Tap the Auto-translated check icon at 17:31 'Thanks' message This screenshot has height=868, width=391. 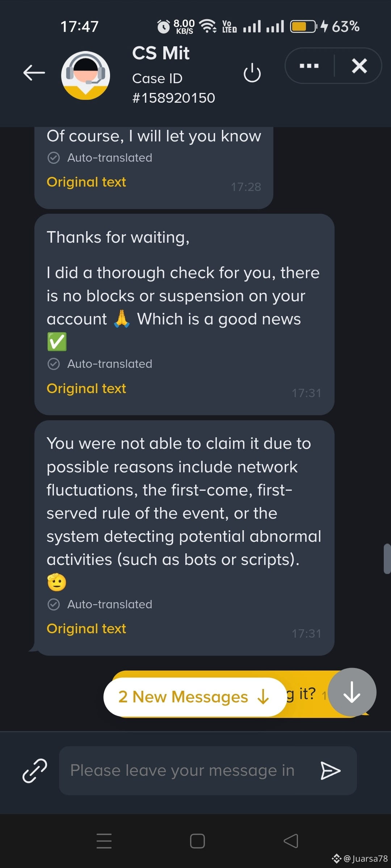coord(54,364)
